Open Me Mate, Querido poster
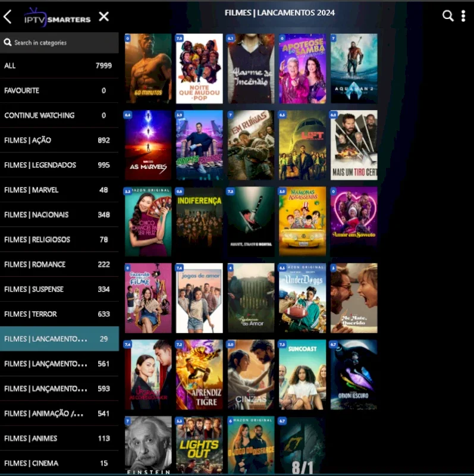 (x=354, y=298)
